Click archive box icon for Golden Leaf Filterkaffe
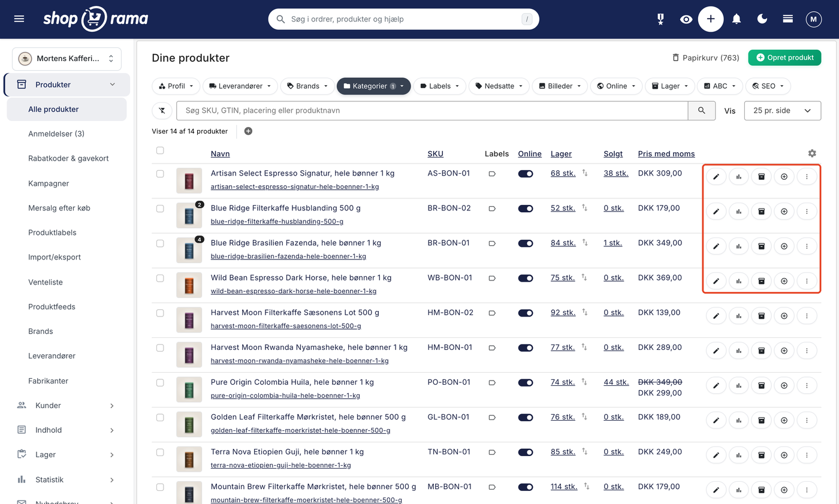Viewport: 839px width, 504px height. (x=762, y=420)
